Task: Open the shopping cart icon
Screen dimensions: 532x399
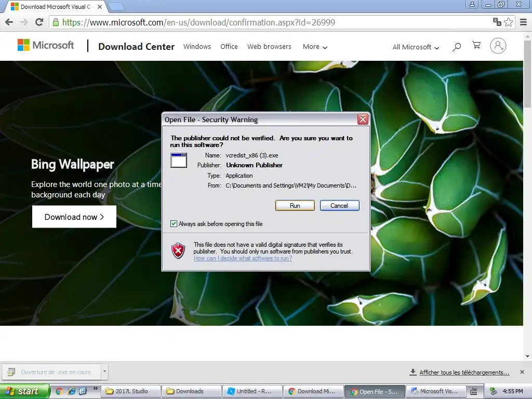Action: (476, 45)
